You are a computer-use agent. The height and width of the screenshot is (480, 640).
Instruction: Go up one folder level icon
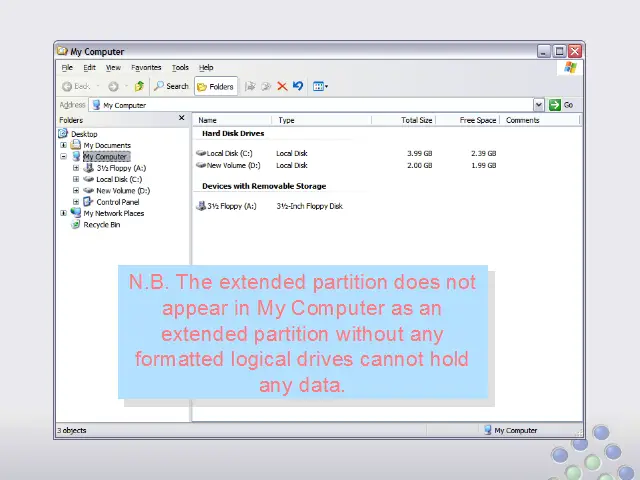139,86
